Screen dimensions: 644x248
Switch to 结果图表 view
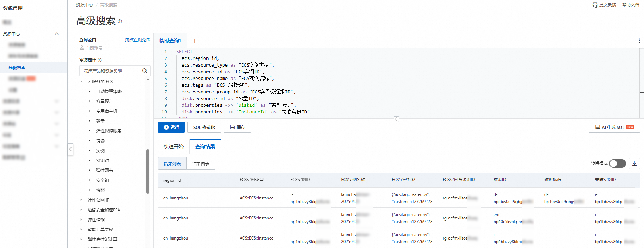(201, 163)
